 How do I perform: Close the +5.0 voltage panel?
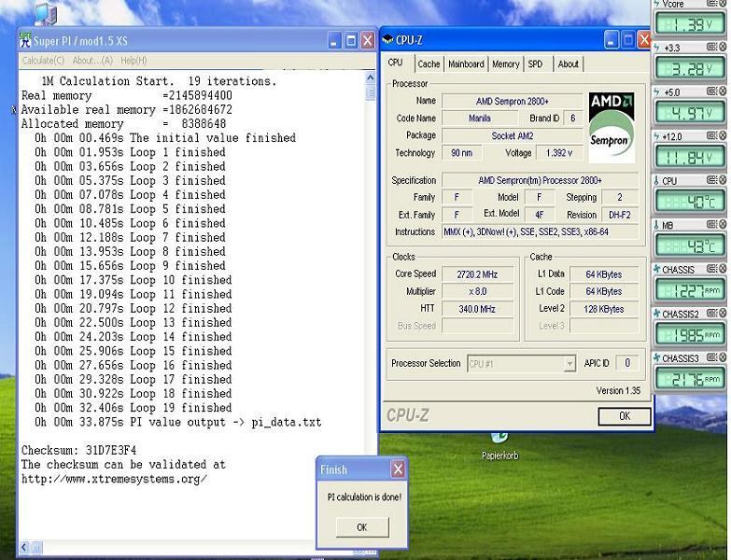tap(723, 91)
